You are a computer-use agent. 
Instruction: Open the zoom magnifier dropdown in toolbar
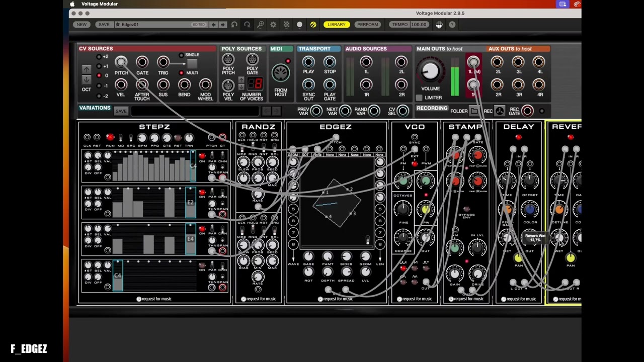[x=260, y=25]
